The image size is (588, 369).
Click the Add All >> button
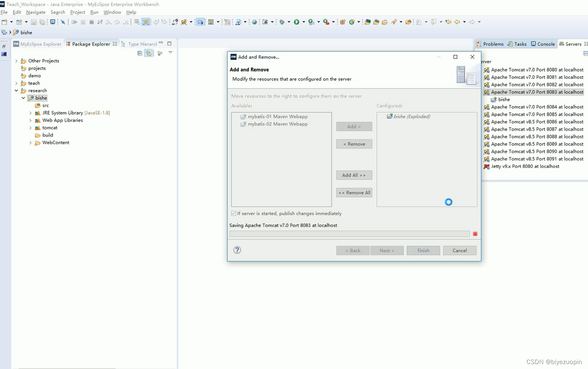(x=354, y=175)
